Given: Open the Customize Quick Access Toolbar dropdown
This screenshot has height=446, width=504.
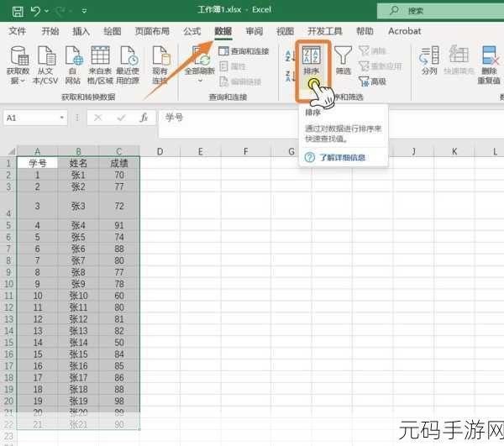Looking at the screenshot, I should (x=84, y=11).
